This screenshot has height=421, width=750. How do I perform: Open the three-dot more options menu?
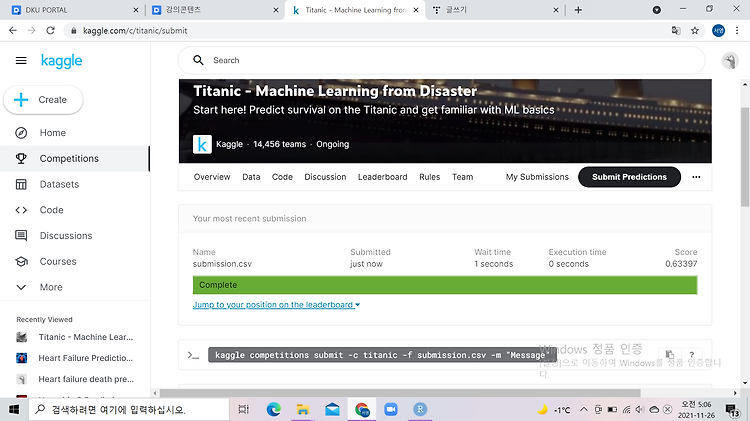click(x=696, y=177)
